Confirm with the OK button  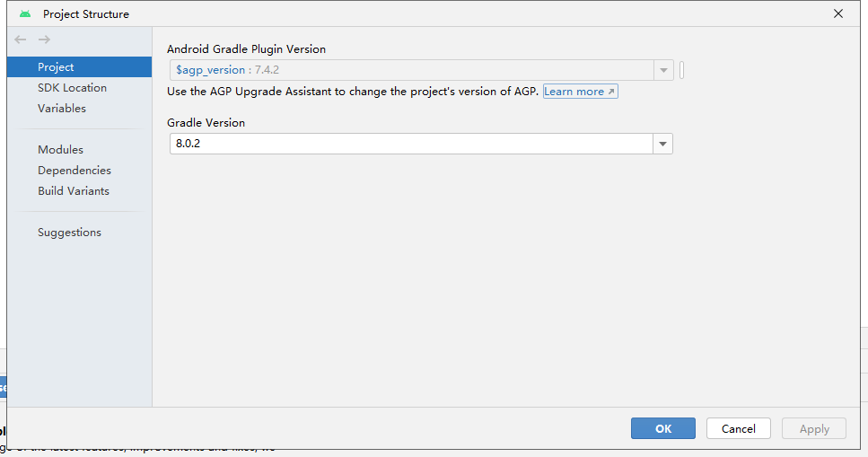click(662, 428)
